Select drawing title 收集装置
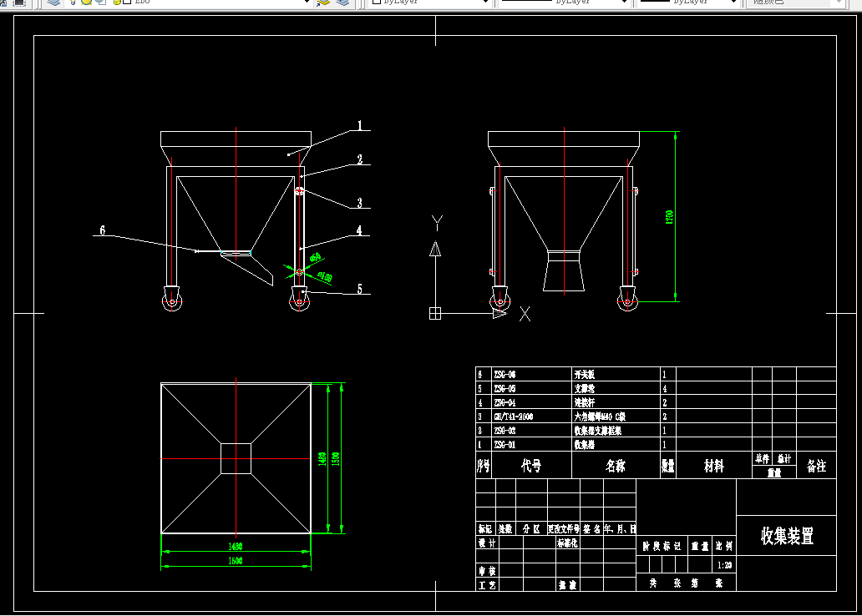 point(787,536)
